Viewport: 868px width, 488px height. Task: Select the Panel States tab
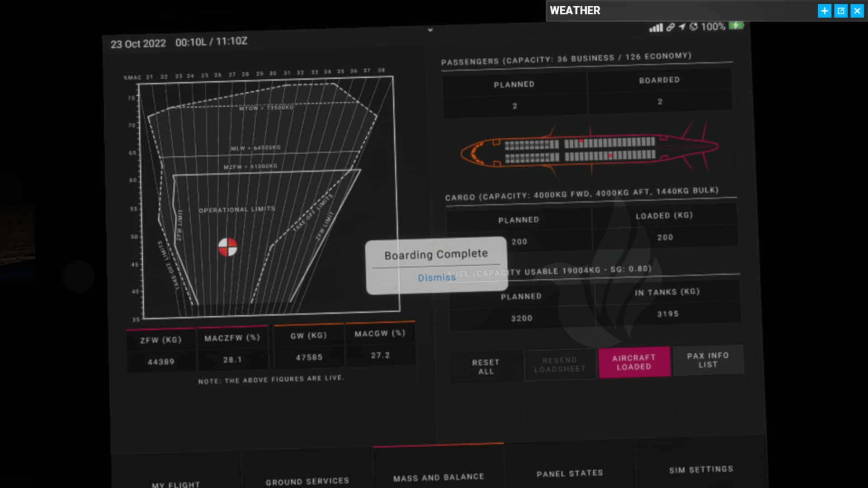(570, 474)
